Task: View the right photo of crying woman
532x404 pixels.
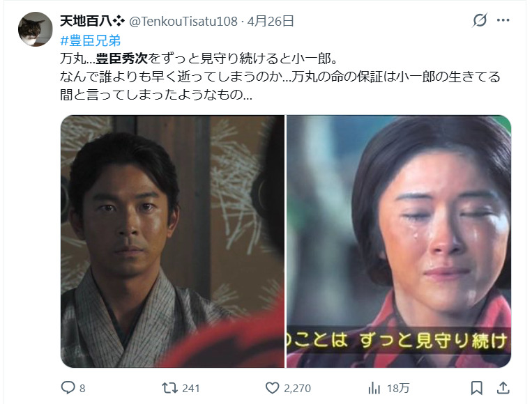Action: [399, 241]
